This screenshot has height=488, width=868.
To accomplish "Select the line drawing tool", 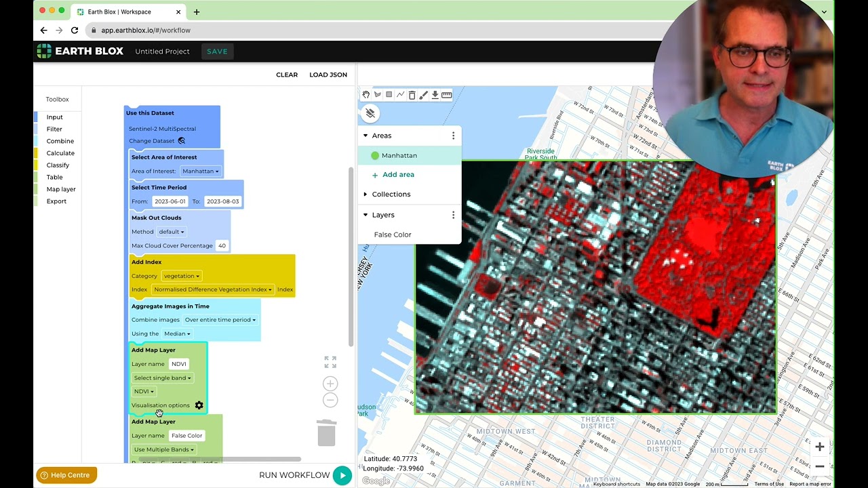I will tap(401, 95).
